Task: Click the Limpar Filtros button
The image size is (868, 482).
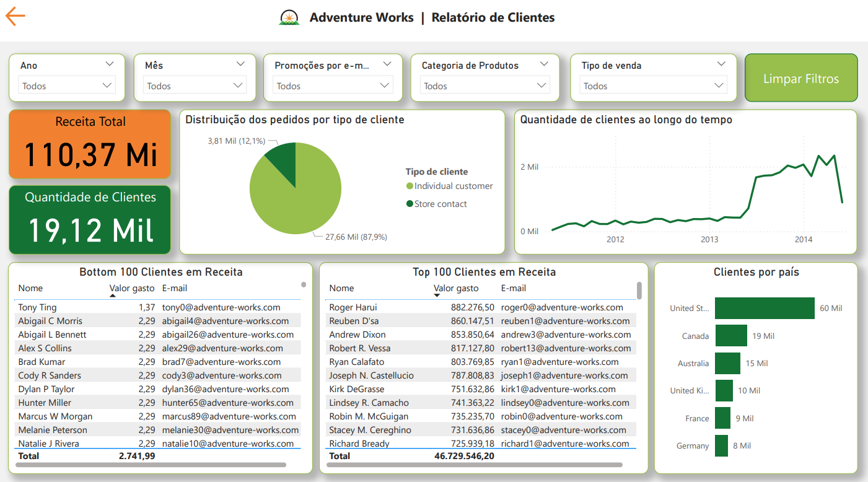Action: click(x=801, y=78)
